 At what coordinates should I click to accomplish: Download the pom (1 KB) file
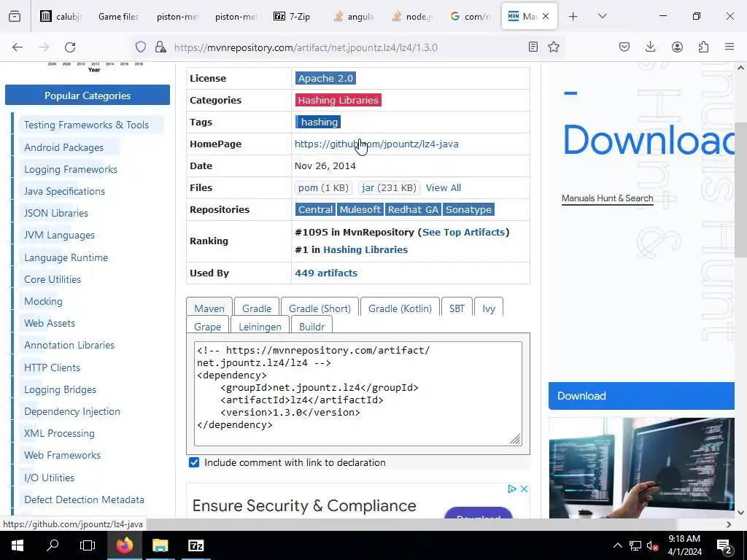323,187
